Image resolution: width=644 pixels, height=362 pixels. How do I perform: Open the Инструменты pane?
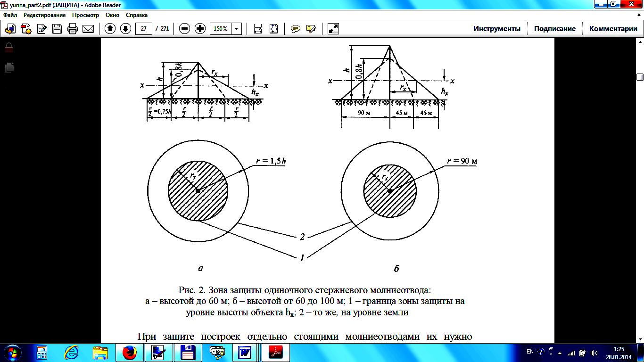point(497,29)
